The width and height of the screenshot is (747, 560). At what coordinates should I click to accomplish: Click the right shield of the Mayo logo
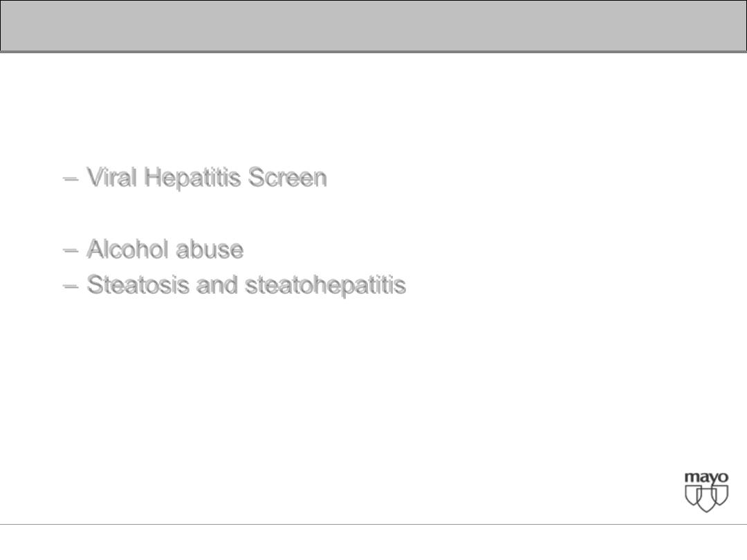720,496
